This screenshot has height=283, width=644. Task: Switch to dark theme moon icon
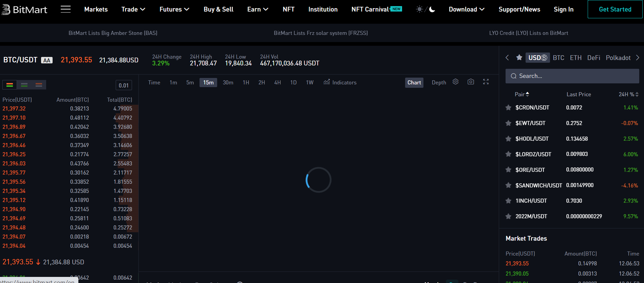pyautogui.click(x=432, y=9)
